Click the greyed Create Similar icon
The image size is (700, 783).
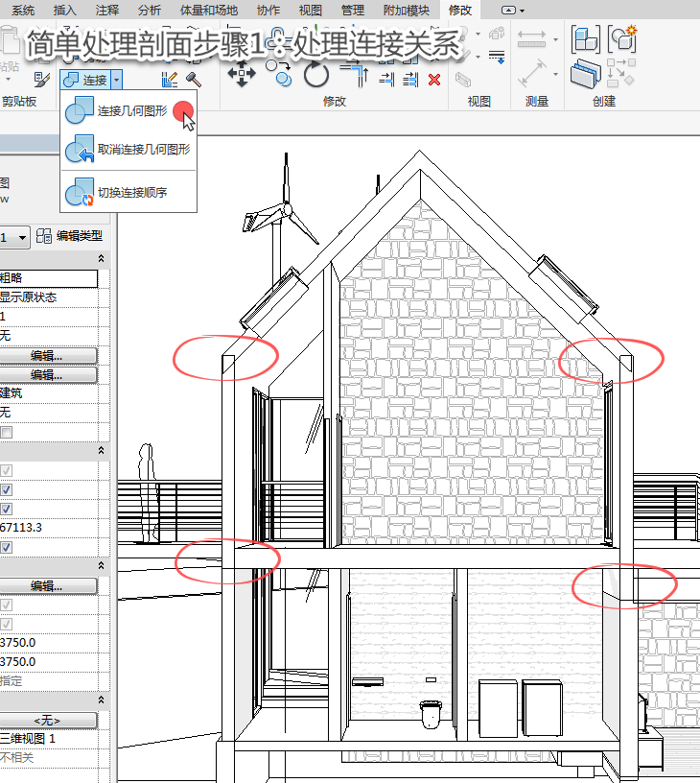pyautogui.click(x=621, y=73)
